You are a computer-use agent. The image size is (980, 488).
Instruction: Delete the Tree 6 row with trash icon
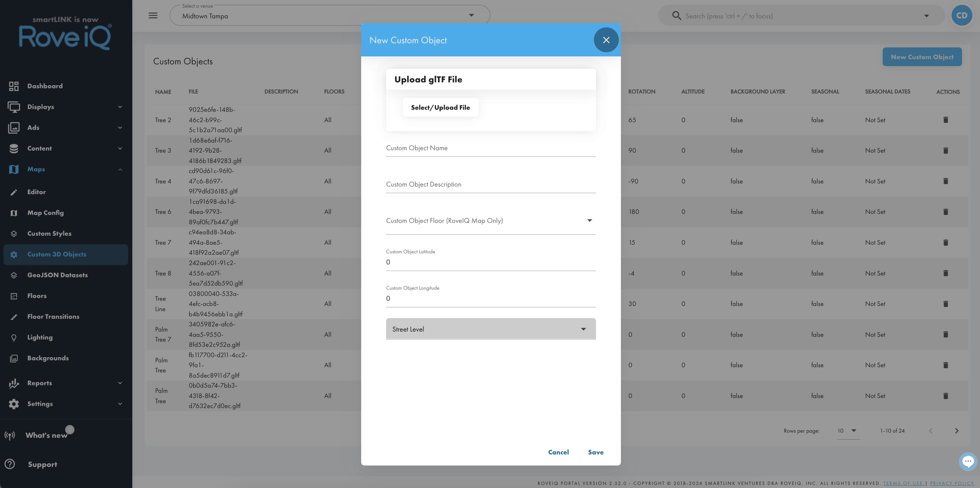click(x=946, y=212)
